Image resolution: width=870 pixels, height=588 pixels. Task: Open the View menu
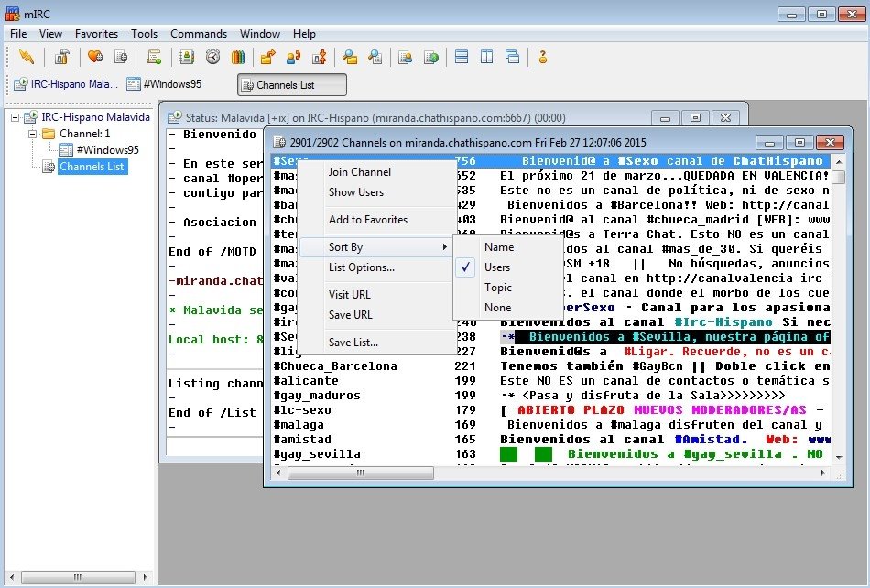tap(50, 34)
